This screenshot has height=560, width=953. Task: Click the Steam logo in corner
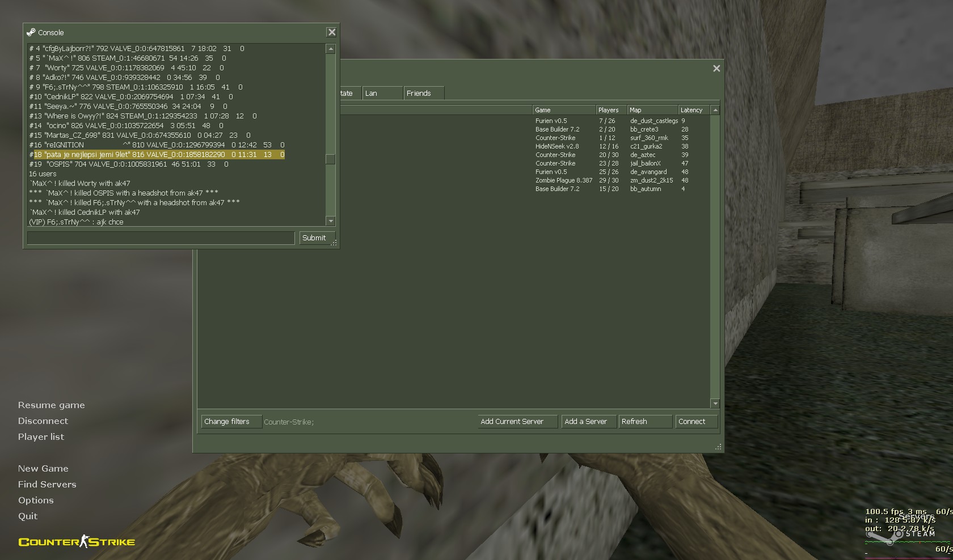point(900,534)
